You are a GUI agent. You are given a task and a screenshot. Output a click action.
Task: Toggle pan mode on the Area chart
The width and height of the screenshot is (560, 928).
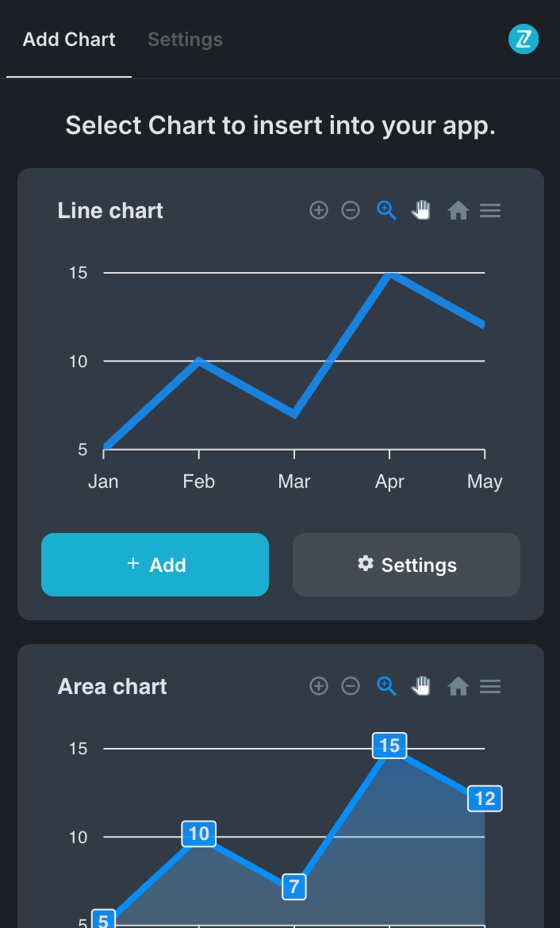pyautogui.click(x=421, y=686)
